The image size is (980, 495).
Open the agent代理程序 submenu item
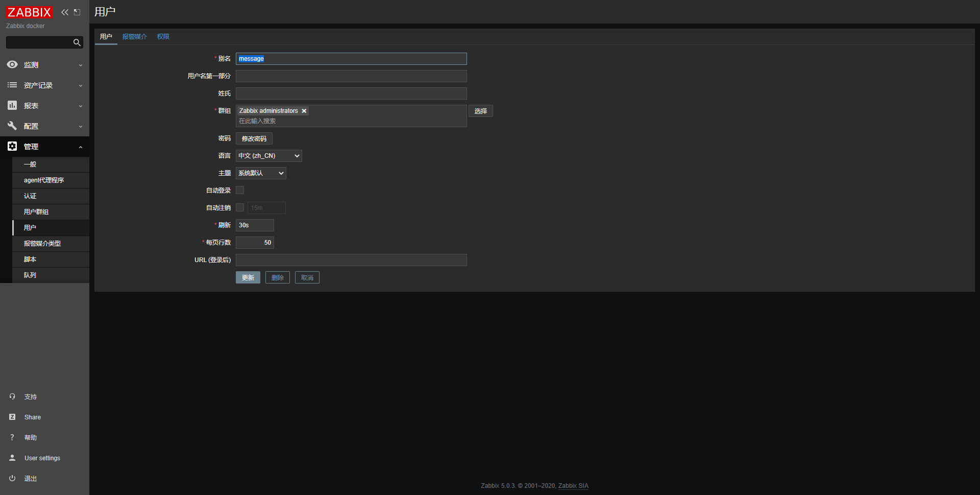point(51,180)
